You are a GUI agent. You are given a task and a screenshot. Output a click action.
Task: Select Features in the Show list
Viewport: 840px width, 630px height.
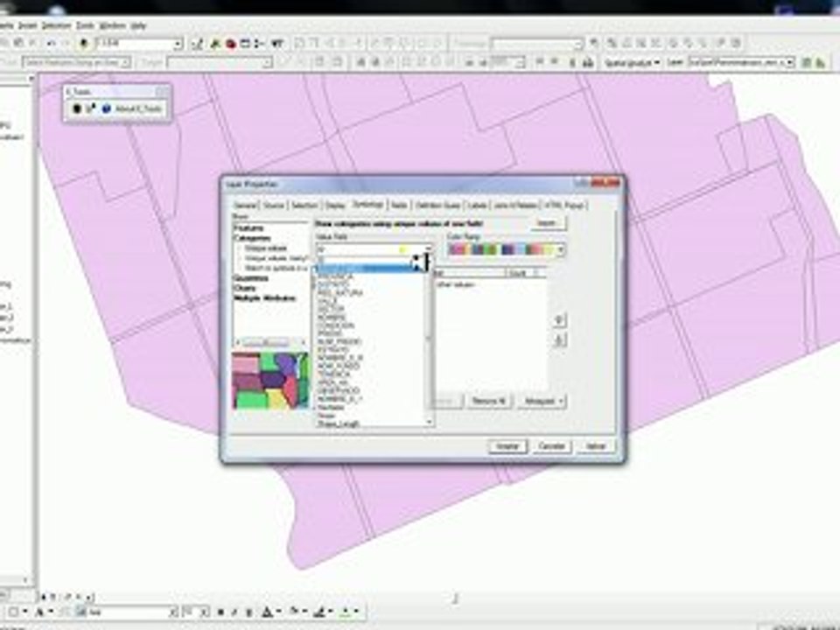pyautogui.click(x=248, y=228)
